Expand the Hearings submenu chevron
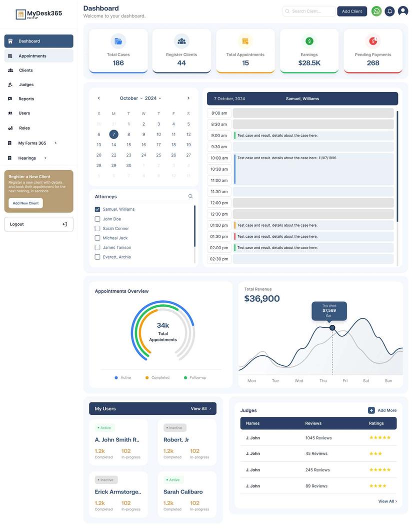 (45, 158)
